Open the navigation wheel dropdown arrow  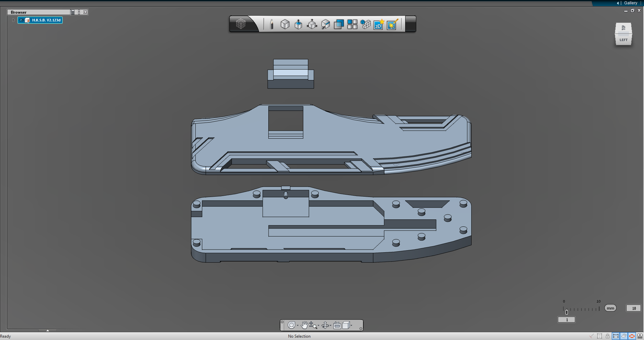point(298,326)
